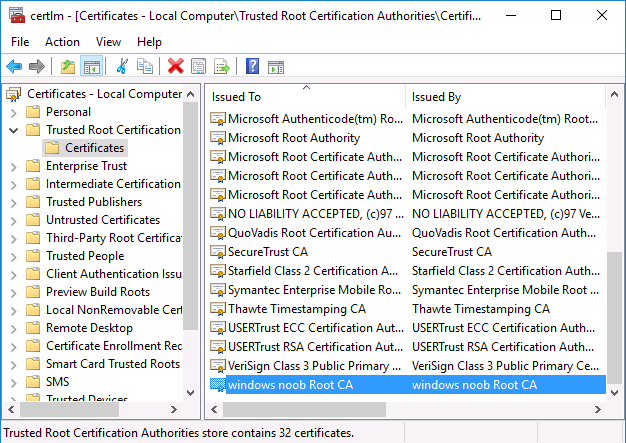The width and height of the screenshot is (626, 443).
Task: Click the tree pane horizontal scrollbar left arrow
Action: tap(11, 409)
